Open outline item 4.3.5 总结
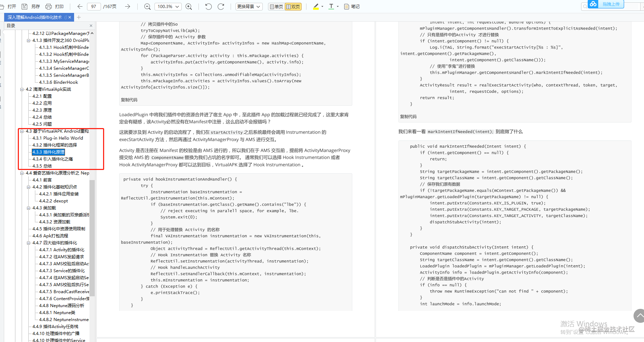Image resolution: width=644 pixels, height=342 pixels. tap(42, 166)
